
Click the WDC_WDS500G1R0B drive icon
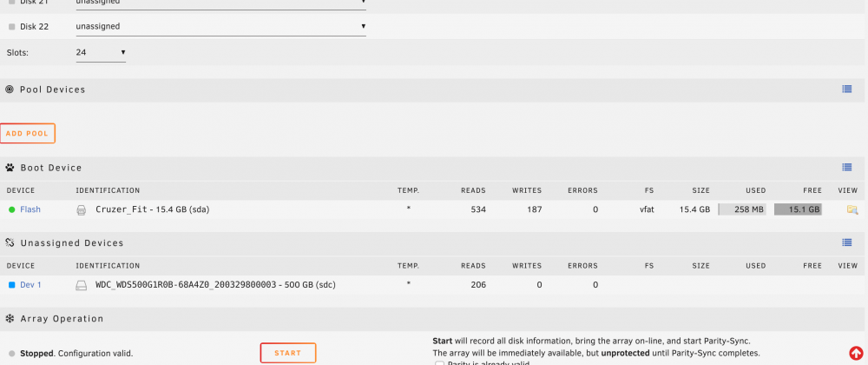[x=82, y=285]
